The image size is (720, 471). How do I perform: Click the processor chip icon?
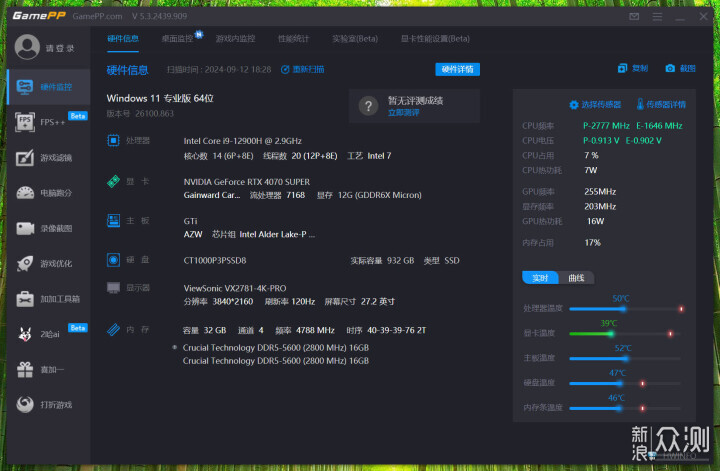(x=113, y=140)
